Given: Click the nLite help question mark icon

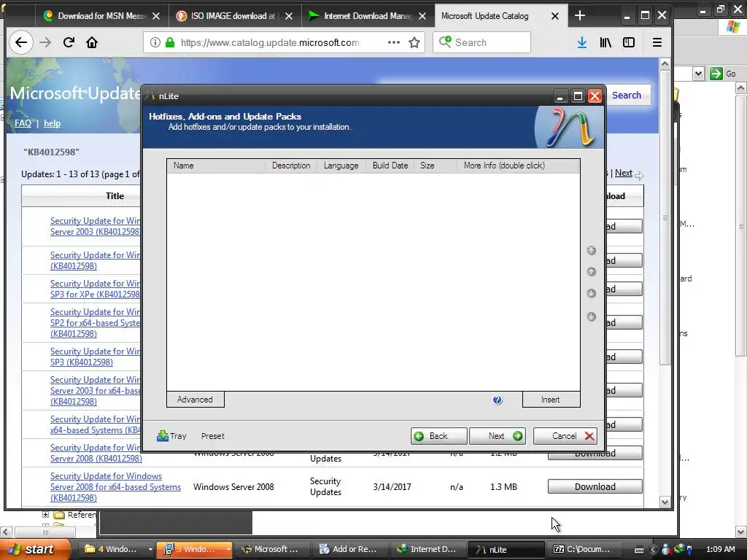Looking at the screenshot, I should coord(498,400).
